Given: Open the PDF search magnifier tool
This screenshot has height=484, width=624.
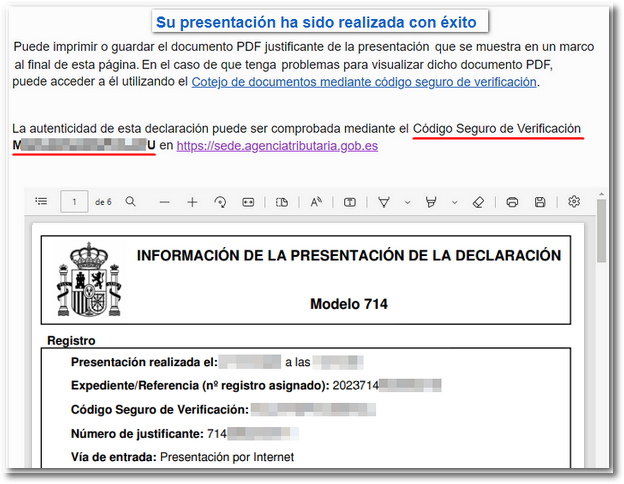Looking at the screenshot, I should click(x=130, y=202).
